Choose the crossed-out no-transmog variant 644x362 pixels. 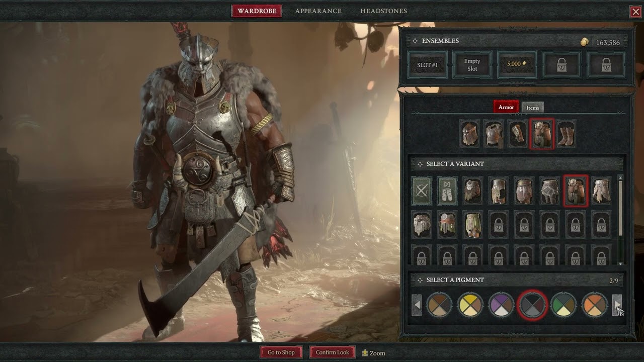point(422,191)
